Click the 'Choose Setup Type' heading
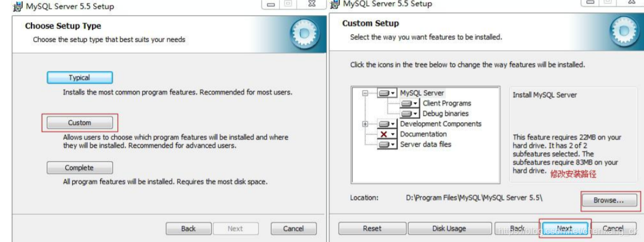Viewport: 644px width, 242px height. click(63, 26)
